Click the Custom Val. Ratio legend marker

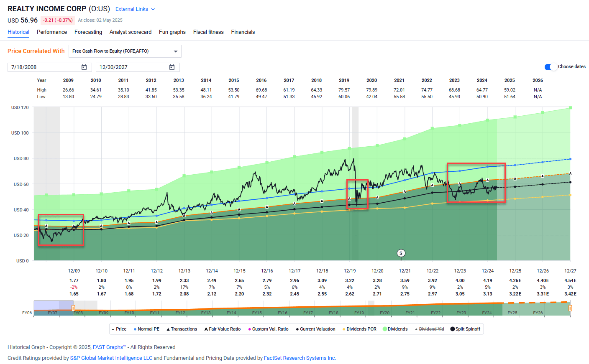[x=249, y=329]
